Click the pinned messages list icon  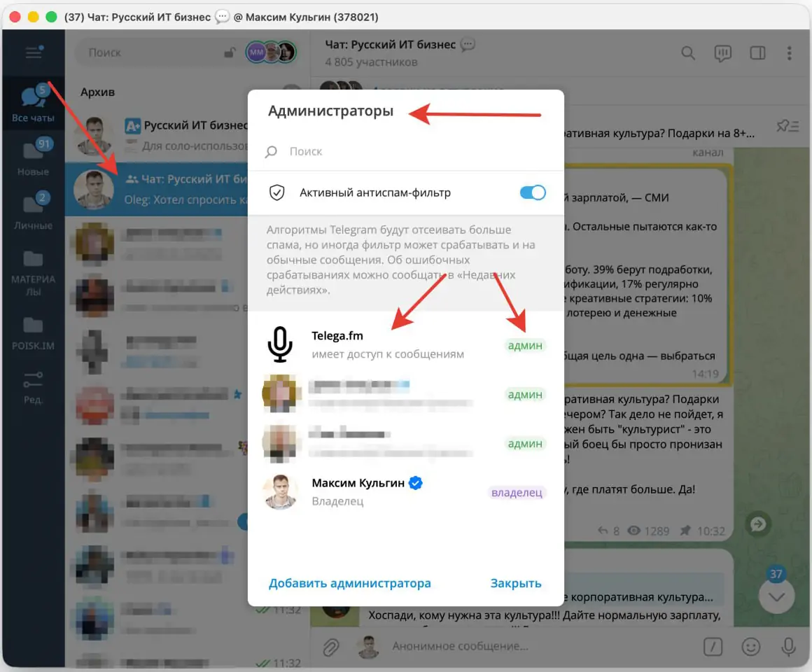(x=787, y=126)
